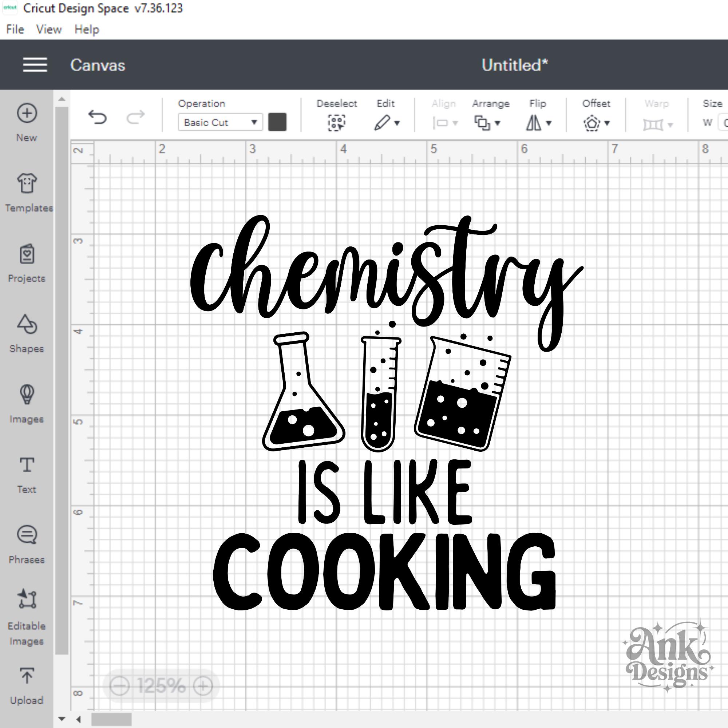728x728 pixels.
Task: Open the Phrases panel
Action: click(27, 545)
